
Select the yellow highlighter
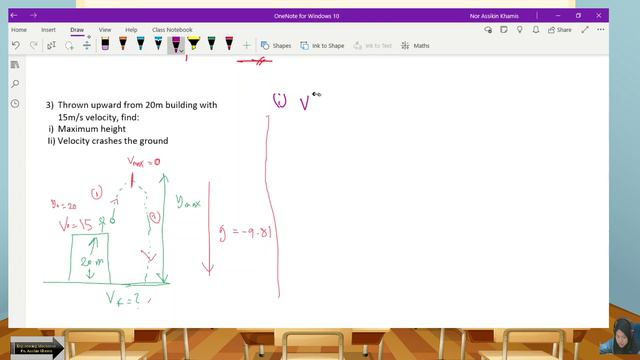click(x=193, y=44)
